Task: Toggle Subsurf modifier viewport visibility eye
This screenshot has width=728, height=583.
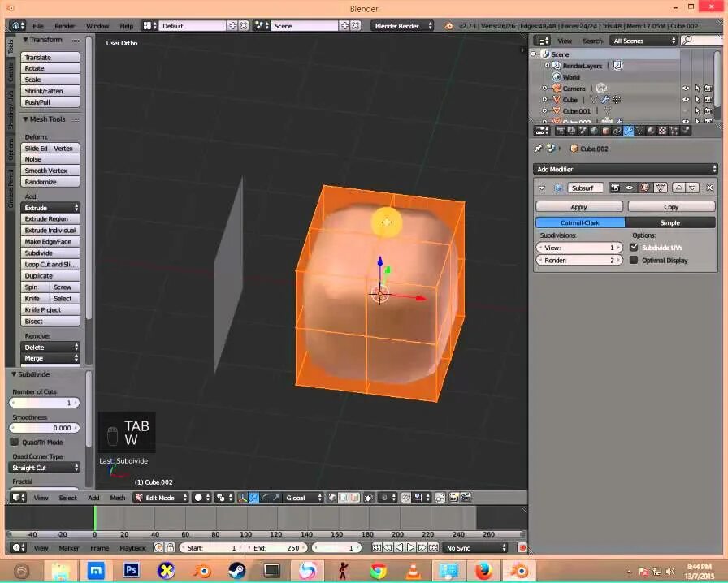Action: tap(630, 188)
